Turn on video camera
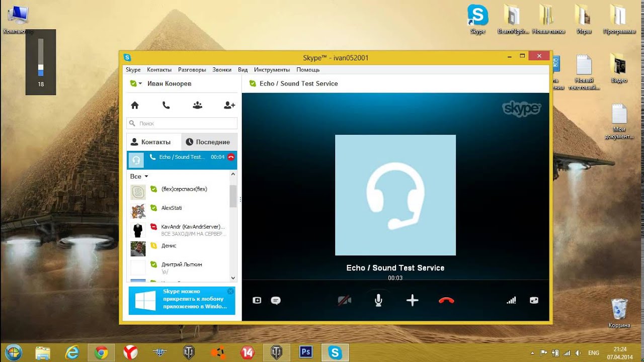The image size is (644, 362). tap(345, 300)
